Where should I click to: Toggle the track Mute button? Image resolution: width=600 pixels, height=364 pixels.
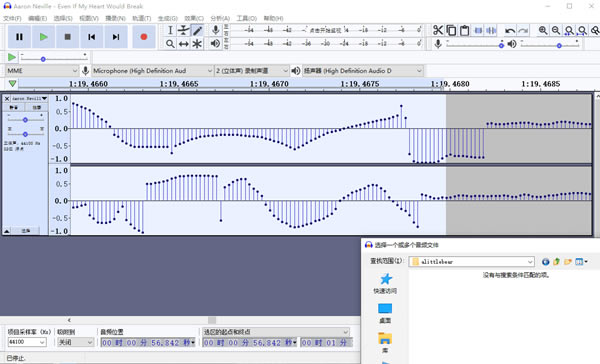(14, 108)
